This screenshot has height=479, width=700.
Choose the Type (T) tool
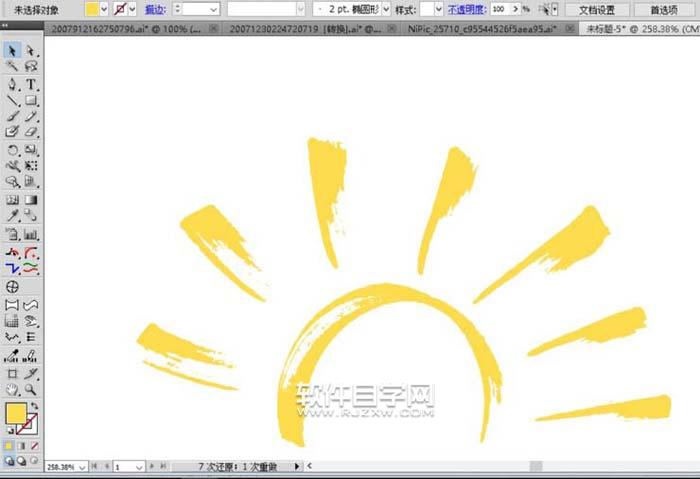pyautogui.click(x=31, y=84)
